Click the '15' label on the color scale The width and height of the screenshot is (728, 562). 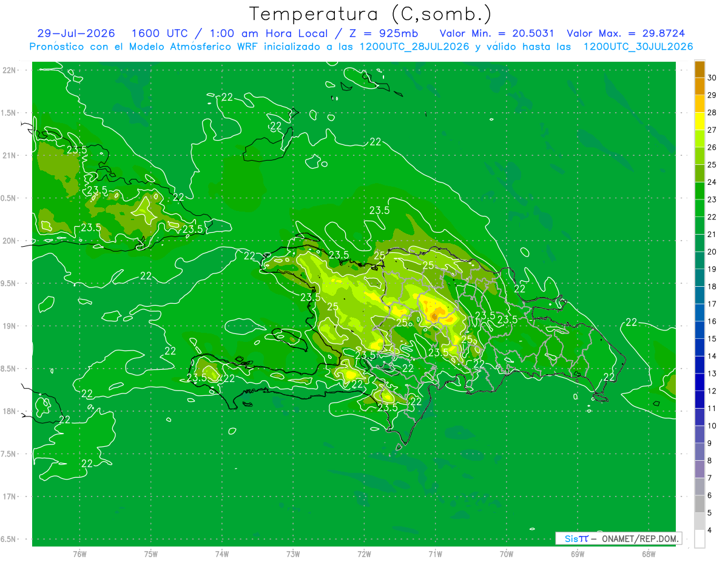coord(712,339)
